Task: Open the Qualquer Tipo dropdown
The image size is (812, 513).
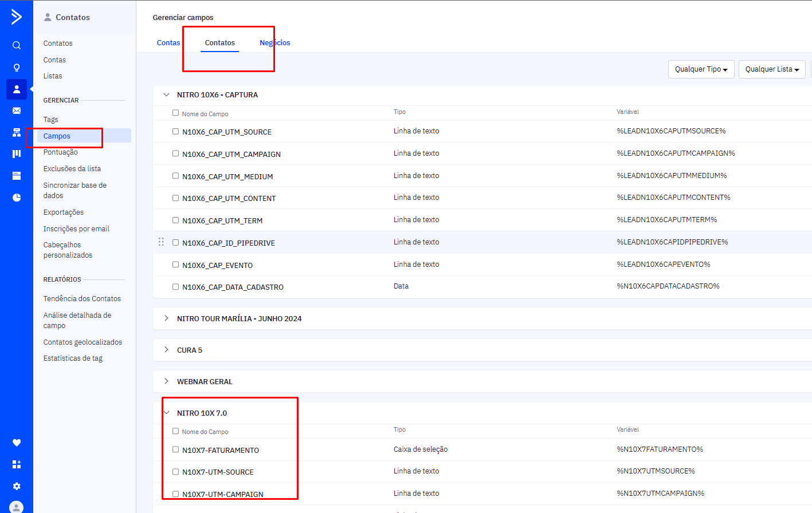Action: 701,69
